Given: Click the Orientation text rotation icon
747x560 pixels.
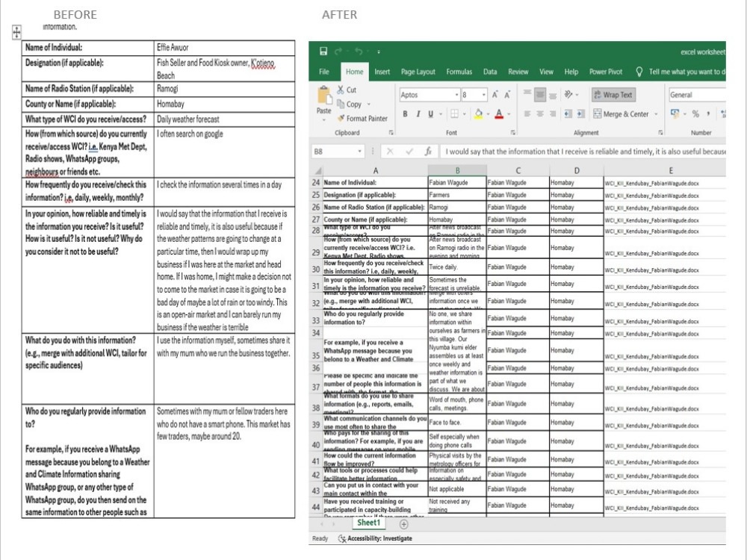Looking at the screenshot, I should click(568, 95).
